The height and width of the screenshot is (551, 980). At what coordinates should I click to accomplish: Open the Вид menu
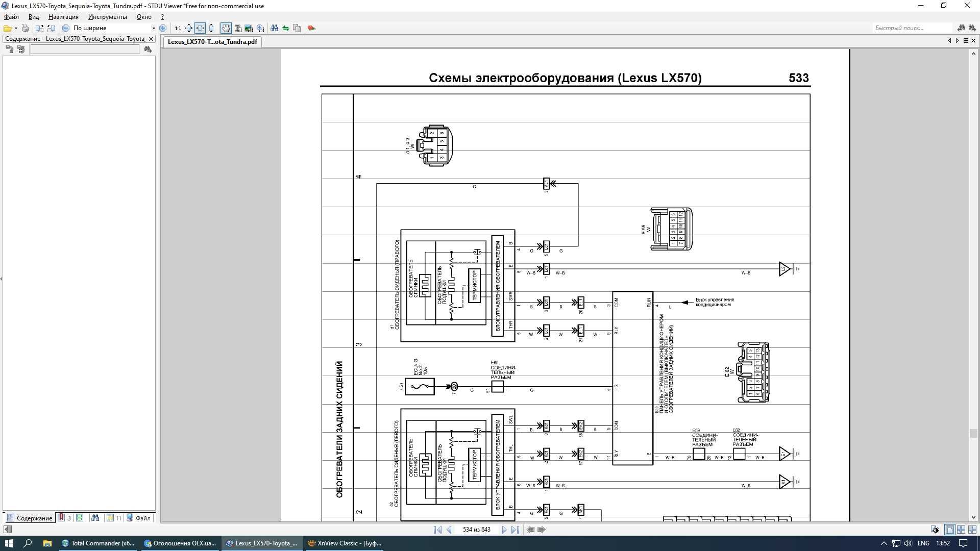[33, 17]
